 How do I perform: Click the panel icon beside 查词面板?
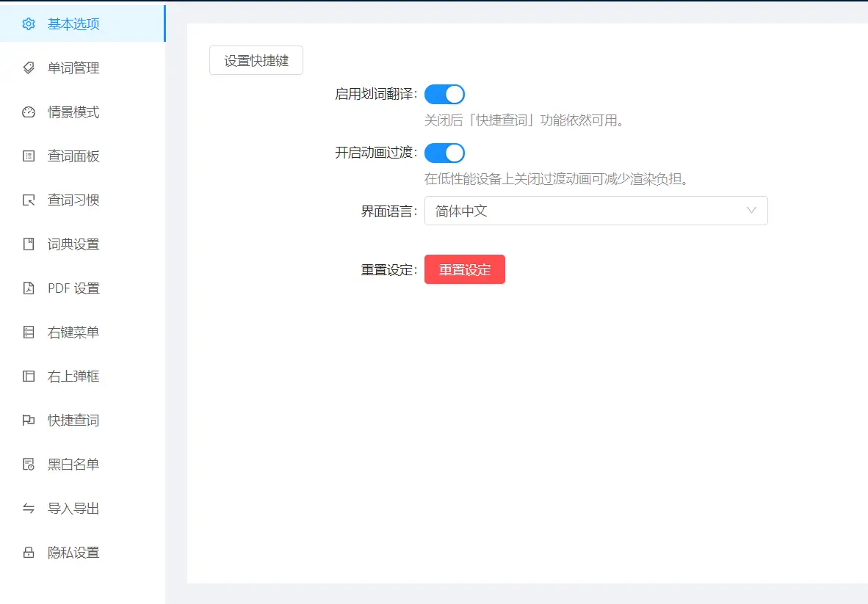pyautogui.click(x=28, y=156)
